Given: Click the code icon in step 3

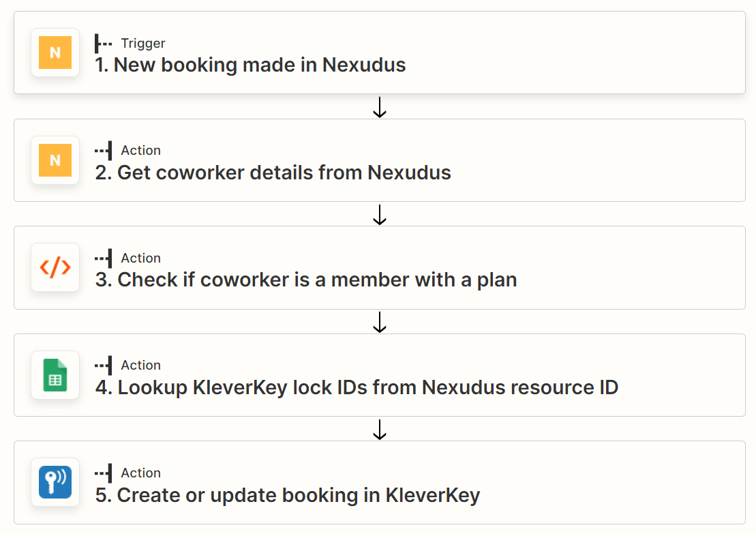Looking at the screenshot, I should (55, 267).
